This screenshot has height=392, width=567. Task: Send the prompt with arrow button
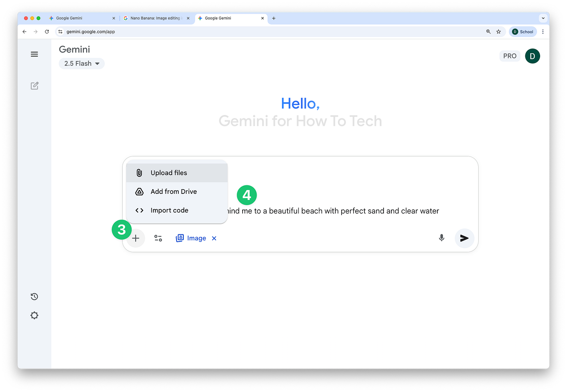(x=464, y=238)
